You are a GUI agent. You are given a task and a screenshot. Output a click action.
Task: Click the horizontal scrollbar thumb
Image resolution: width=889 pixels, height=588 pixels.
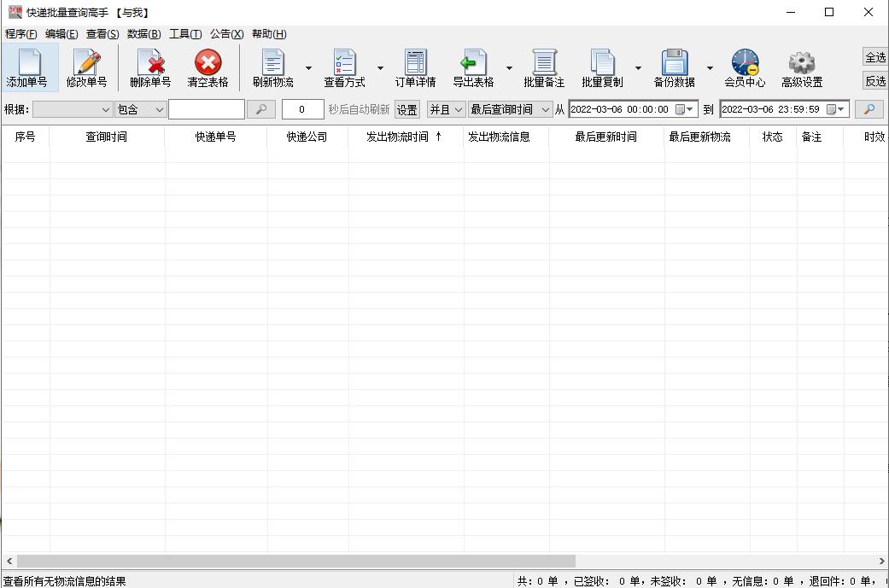point(296,561)
